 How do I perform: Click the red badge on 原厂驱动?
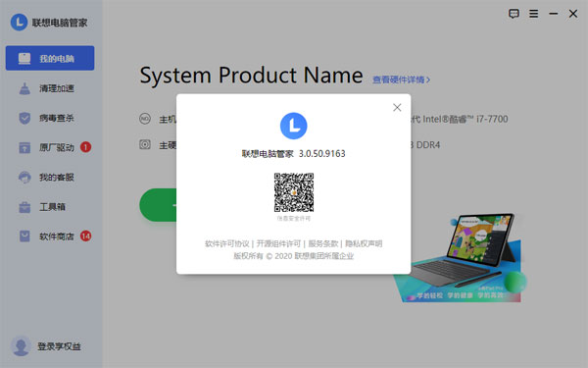coord(85,147)
